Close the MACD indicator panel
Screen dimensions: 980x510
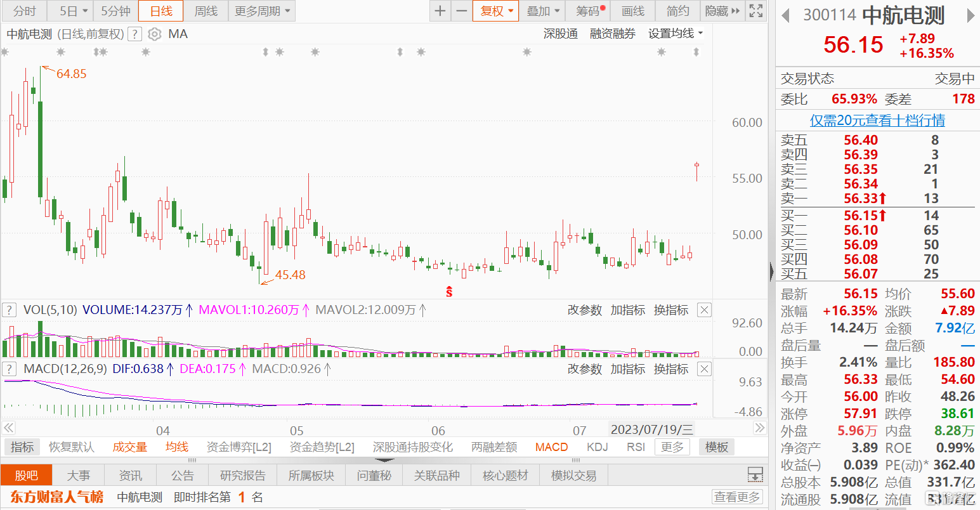click(x=704, y=369)
